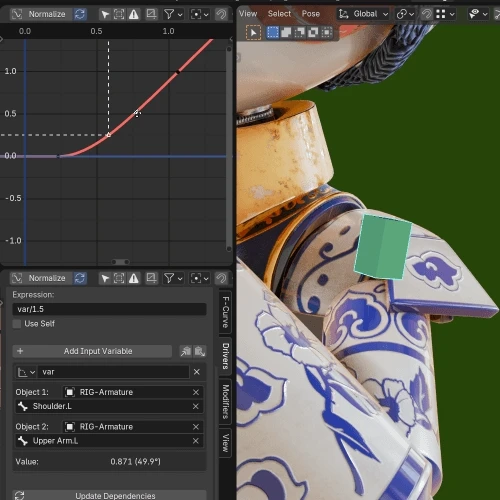The image size is (500, 500).
Task: Click the Expression field containing var/1.5
Action: coord(109,309)
